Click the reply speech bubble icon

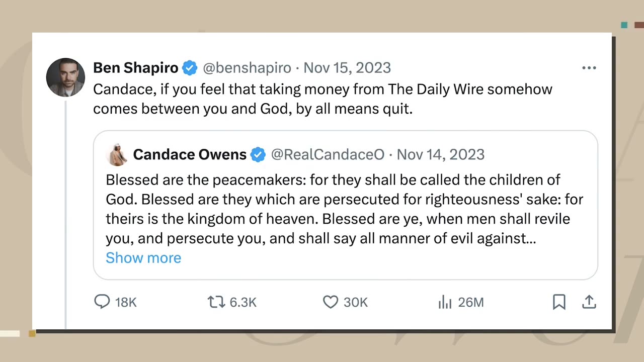click(102, 302)
